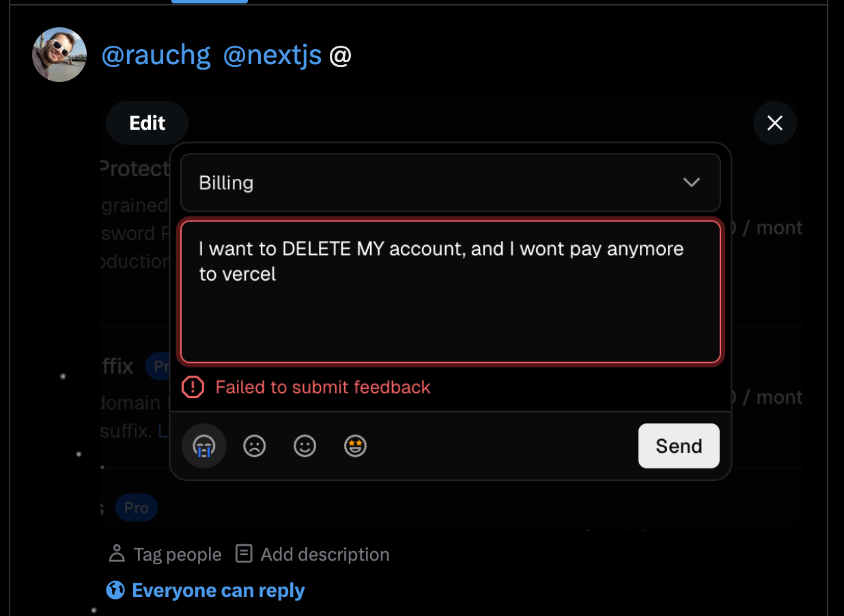Click inside the feedback text area

[x=450, y=292]
